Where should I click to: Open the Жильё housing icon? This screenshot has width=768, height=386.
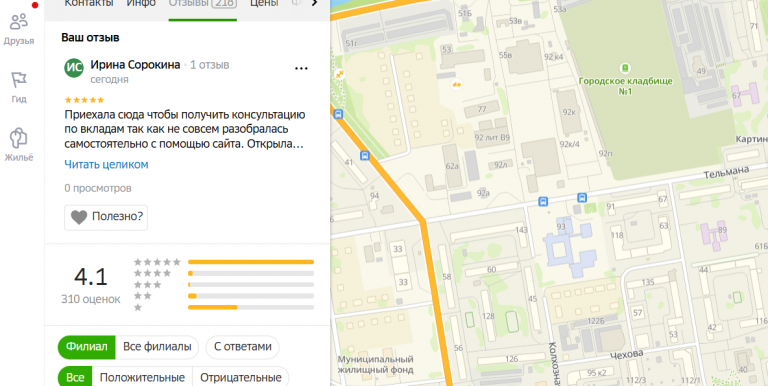point(19,145)
